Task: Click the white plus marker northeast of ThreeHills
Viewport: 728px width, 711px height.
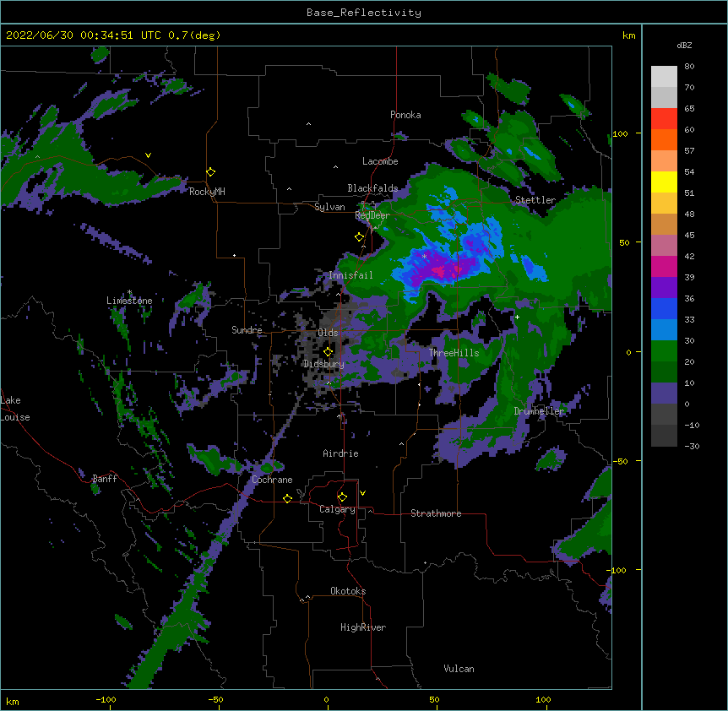Action: click(x=517, y=317)
